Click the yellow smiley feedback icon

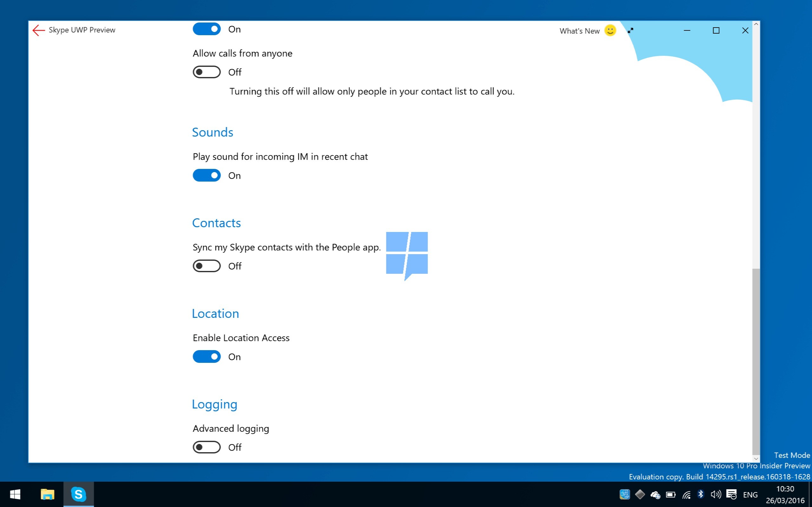click(x=610, y=30)
